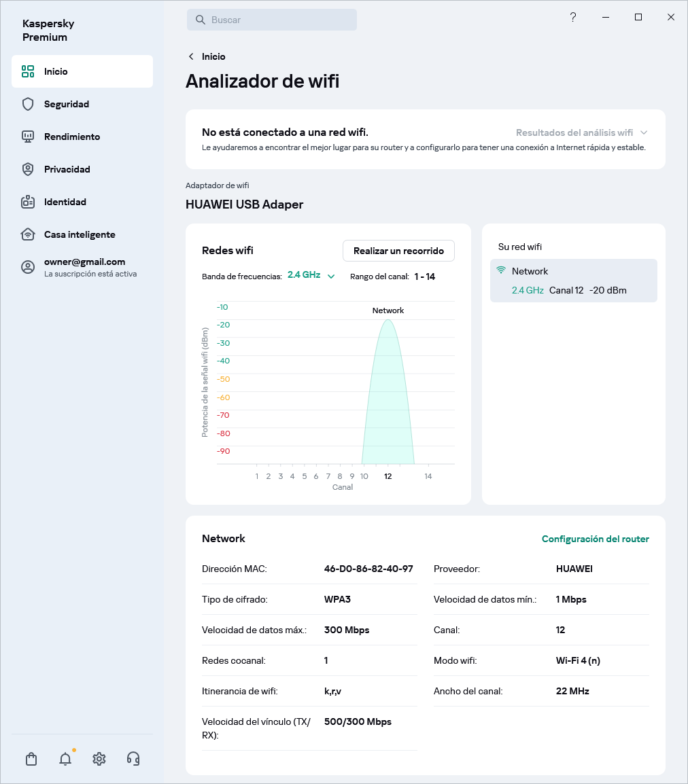Viewport: 688px width, 784px height.
Task: Open the 2.4 GHz frequency band dropdown
Action: [311, 275]
